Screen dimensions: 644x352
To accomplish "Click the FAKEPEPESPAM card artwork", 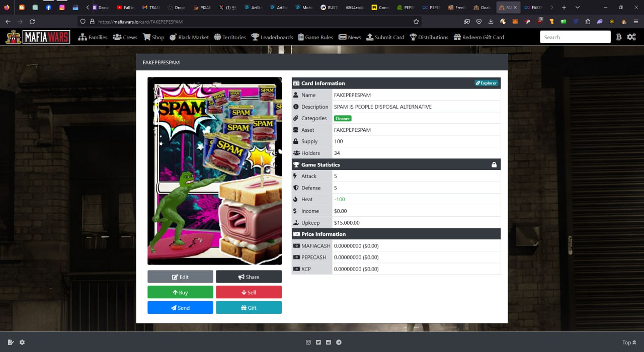I will tap(214, 171).
